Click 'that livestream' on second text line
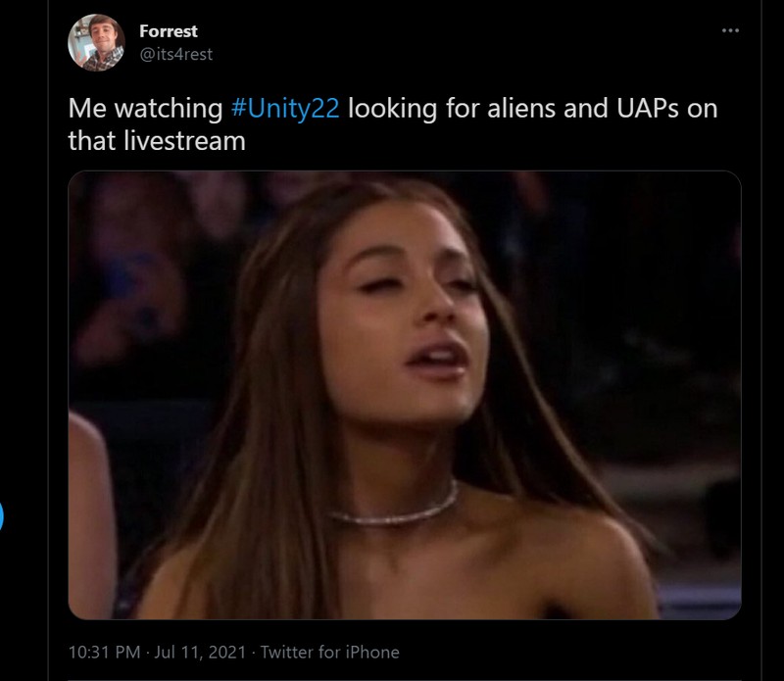 point(157,140)
